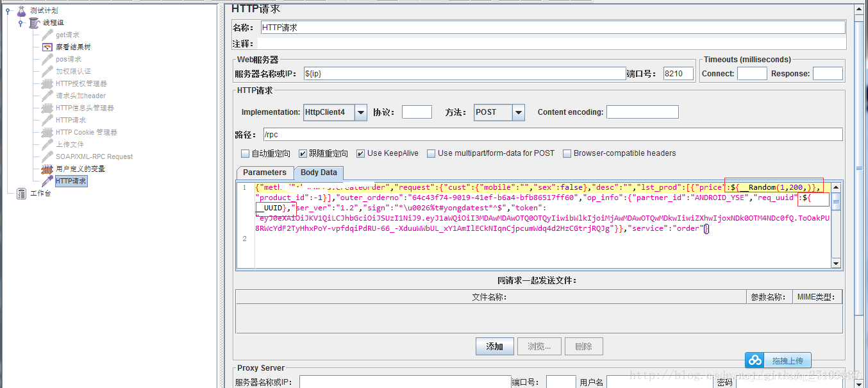Viewport: 868px width, 388px height.
Task: Click the body editor scrollbar down arrow
Action: [836, 263]
